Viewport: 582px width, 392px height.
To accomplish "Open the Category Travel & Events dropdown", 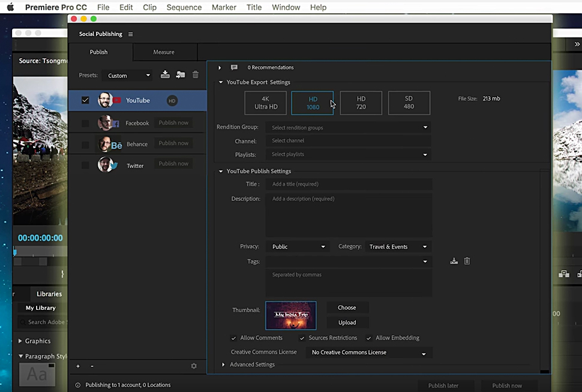I will pyautogui.click(x=398, y=246).
